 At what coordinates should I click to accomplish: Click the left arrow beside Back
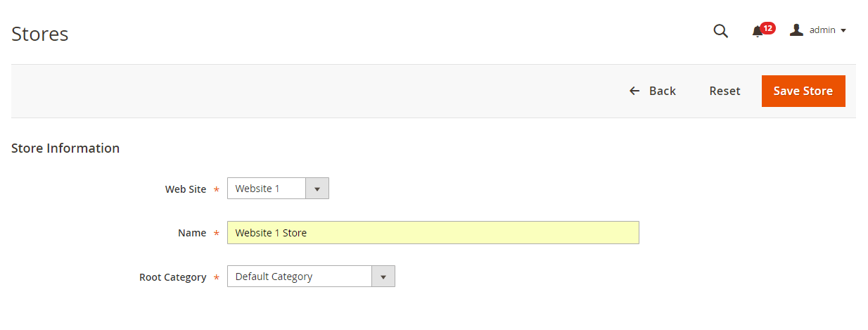click(634, 91)
